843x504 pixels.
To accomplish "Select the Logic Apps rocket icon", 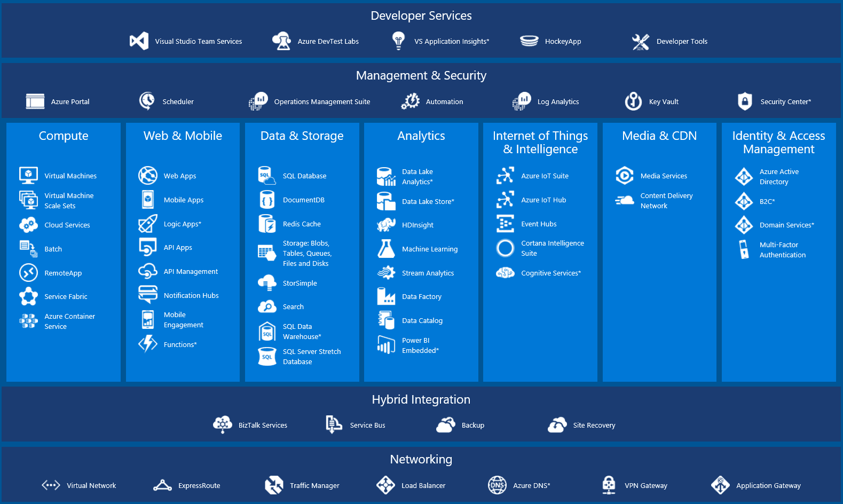I will (148, 224).
